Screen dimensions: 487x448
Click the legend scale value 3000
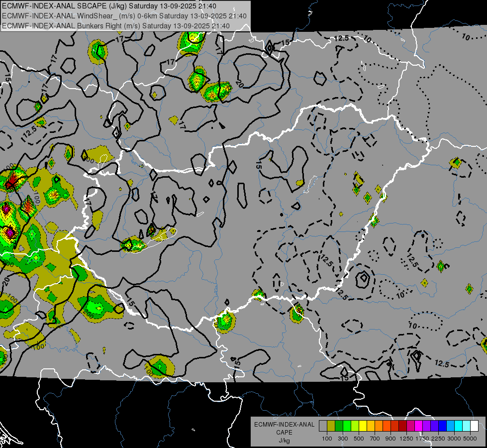(x=454, y=439)
